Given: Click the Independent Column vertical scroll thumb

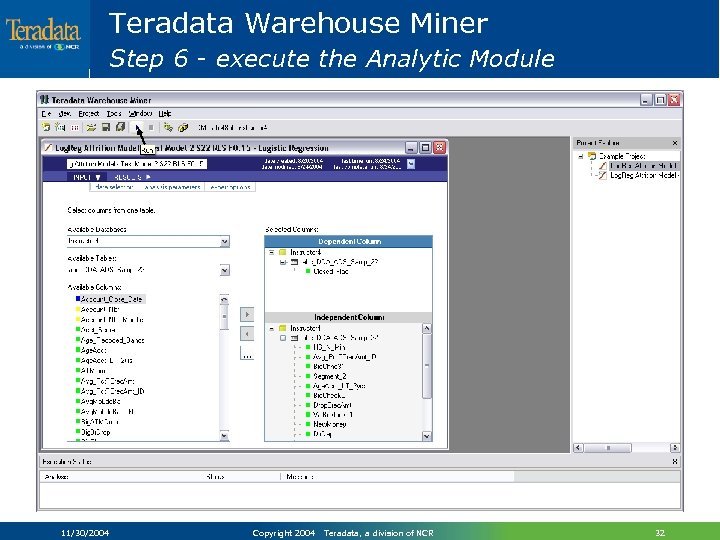Looking at the screenshot, I should coord(427,366).
